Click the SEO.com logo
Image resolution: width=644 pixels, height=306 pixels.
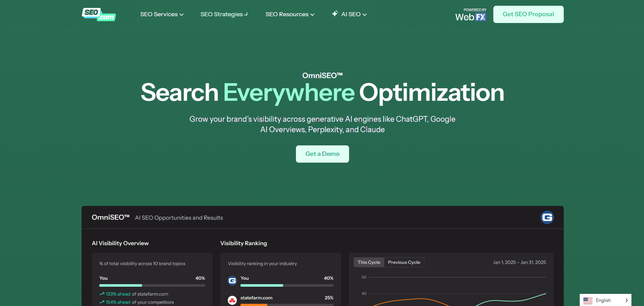pos(99,14)
